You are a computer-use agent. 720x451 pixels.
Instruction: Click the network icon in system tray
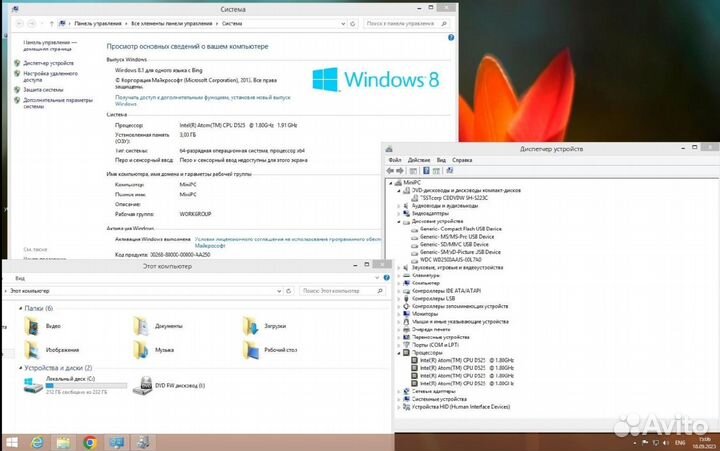tap(655, 443)
